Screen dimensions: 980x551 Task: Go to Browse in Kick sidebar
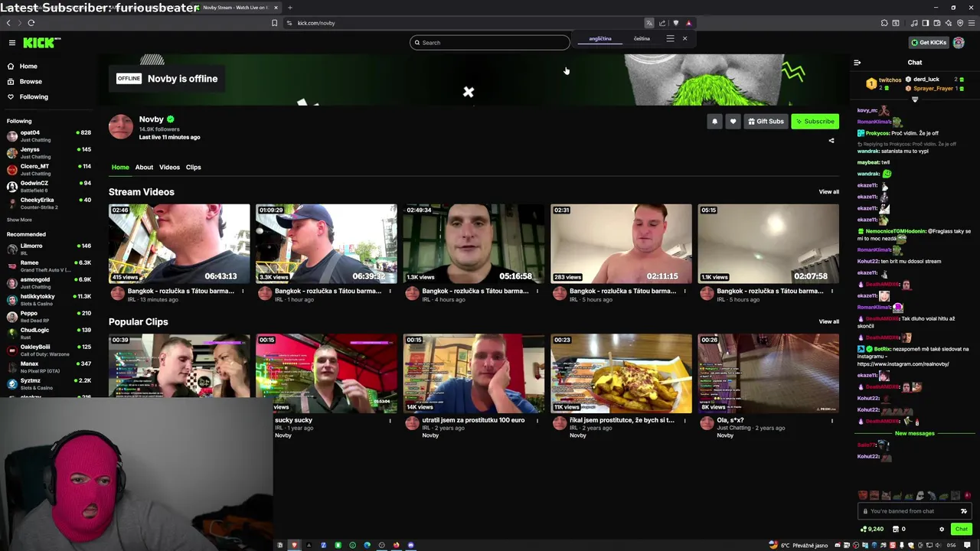[x=31, y=81]
